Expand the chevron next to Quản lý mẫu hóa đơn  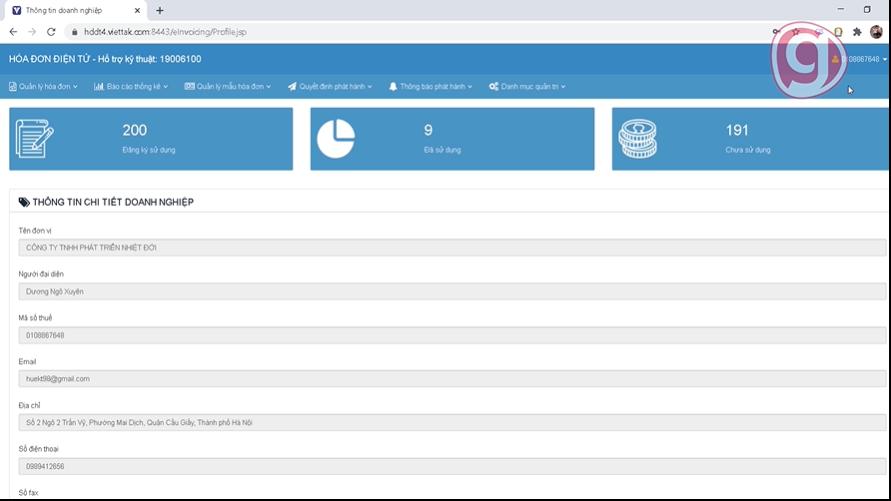[268, 87]
